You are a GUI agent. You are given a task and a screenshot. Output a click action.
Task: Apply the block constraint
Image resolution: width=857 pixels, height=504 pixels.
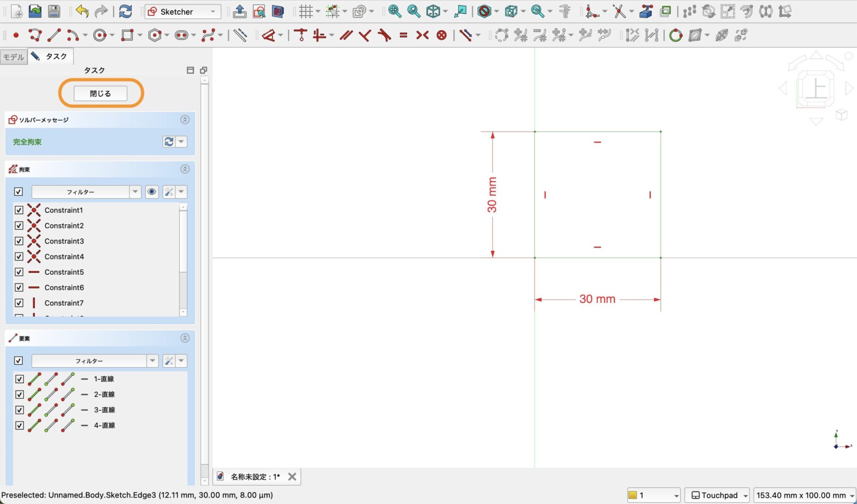point(441,35)
